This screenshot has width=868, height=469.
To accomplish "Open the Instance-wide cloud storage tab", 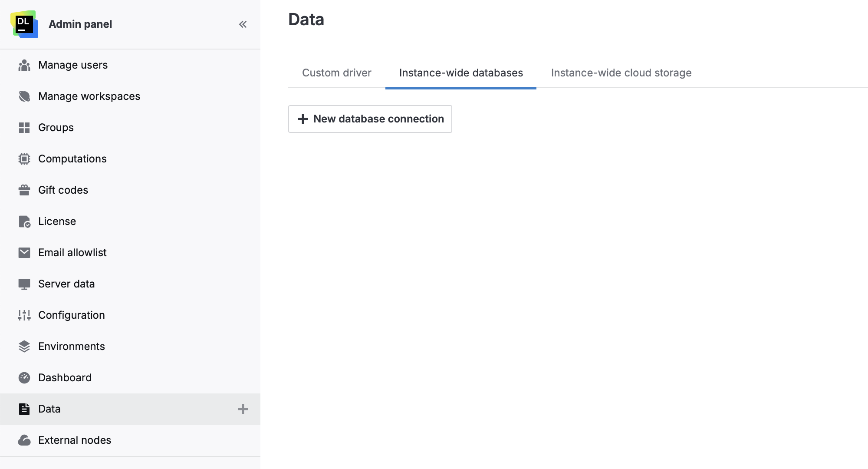I will (x=621, y=73).
